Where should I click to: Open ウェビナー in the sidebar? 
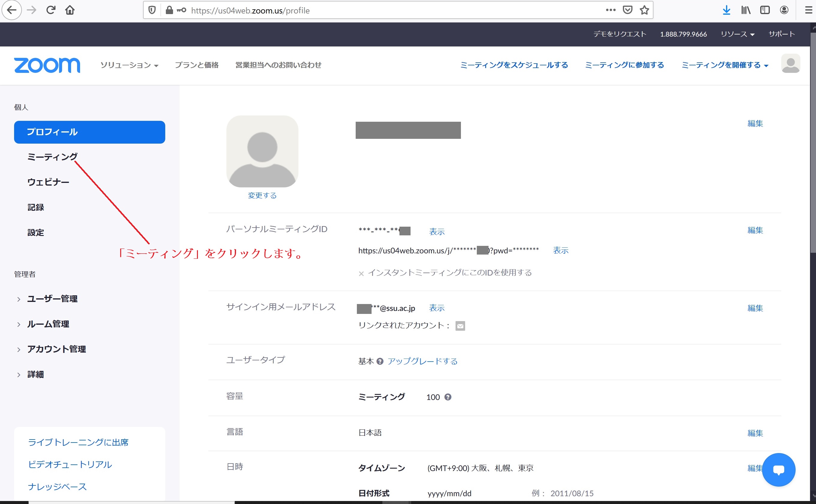[x=48, y=182]
